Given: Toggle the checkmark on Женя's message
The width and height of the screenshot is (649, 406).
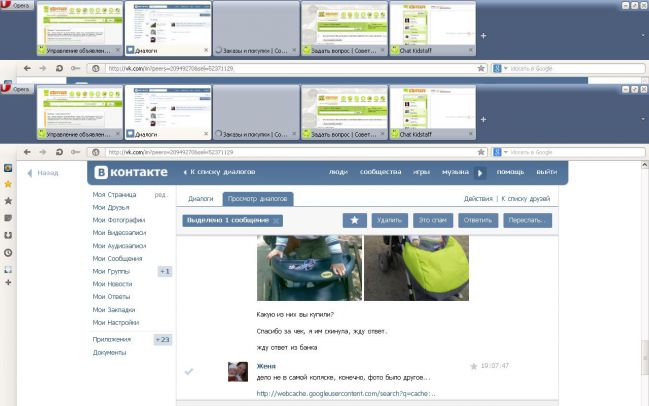Looking at the screenshot, I should click(x=189, y=371).
